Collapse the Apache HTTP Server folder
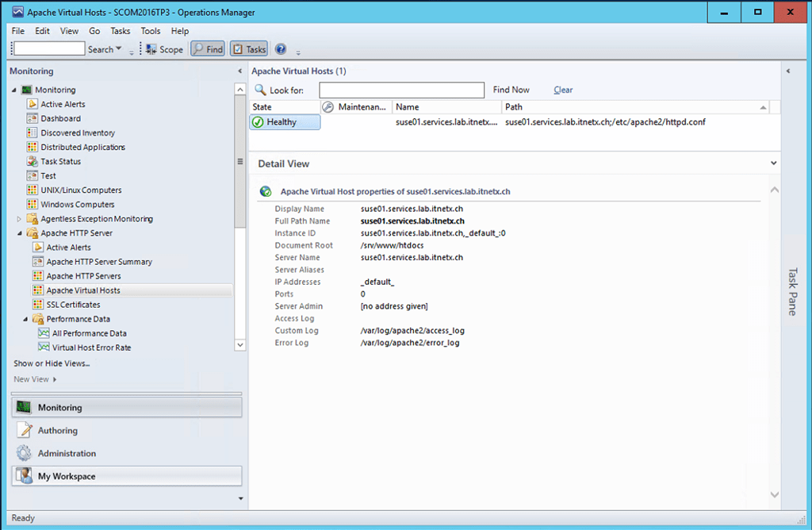The image size is (812, 530). [20, 233]
